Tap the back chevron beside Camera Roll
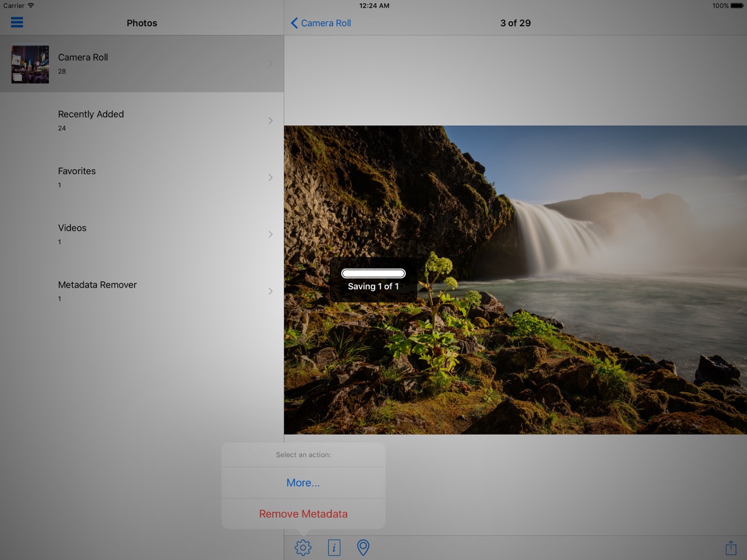This screenshot has height=560, width=747. 294,23
